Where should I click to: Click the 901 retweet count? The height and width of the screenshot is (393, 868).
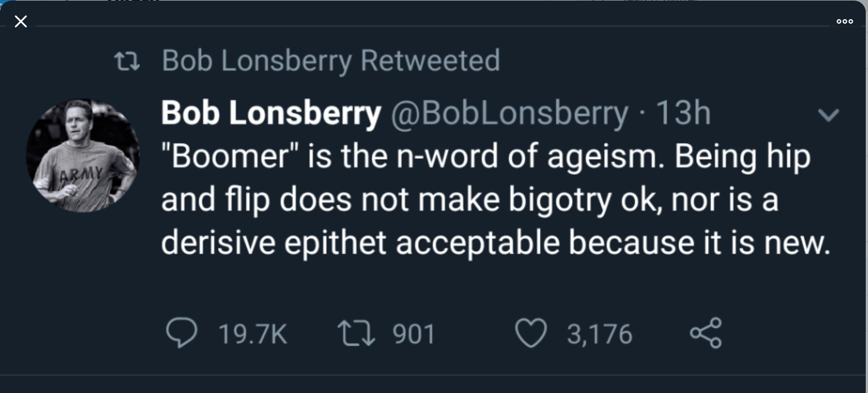pyautogui.click(x=414, y=334)
